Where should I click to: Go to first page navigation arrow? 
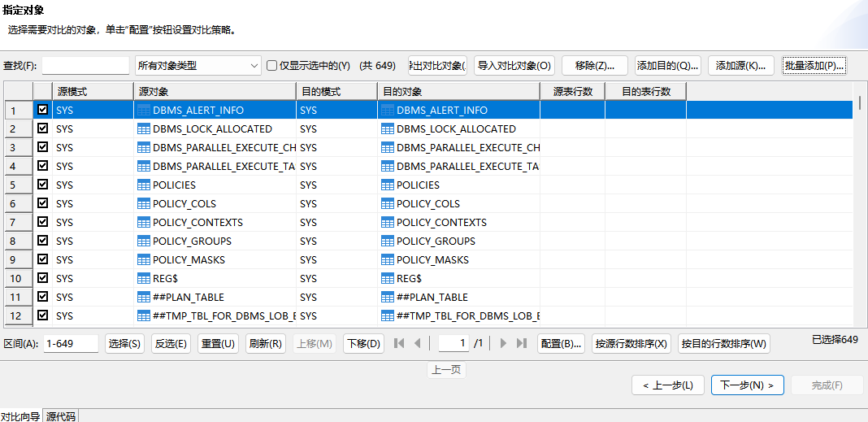coord(399,343)
